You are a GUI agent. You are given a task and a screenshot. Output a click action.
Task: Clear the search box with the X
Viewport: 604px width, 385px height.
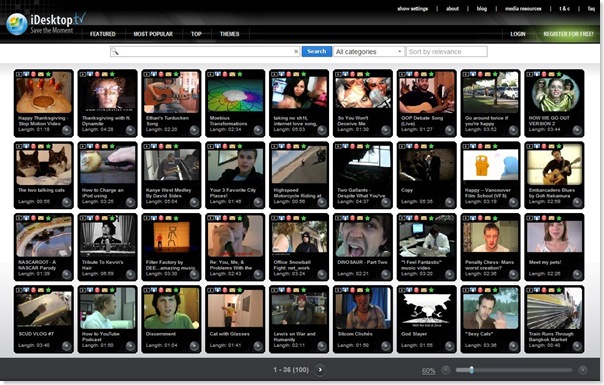296,51
